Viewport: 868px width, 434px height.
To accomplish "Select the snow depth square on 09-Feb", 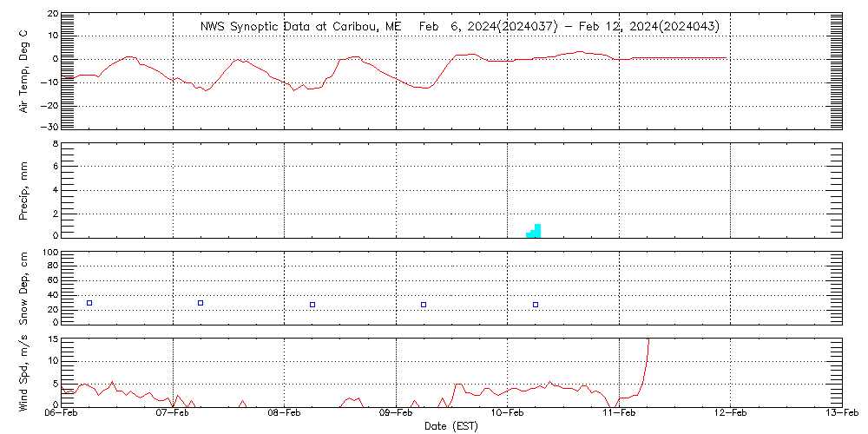I will [424, 305].
